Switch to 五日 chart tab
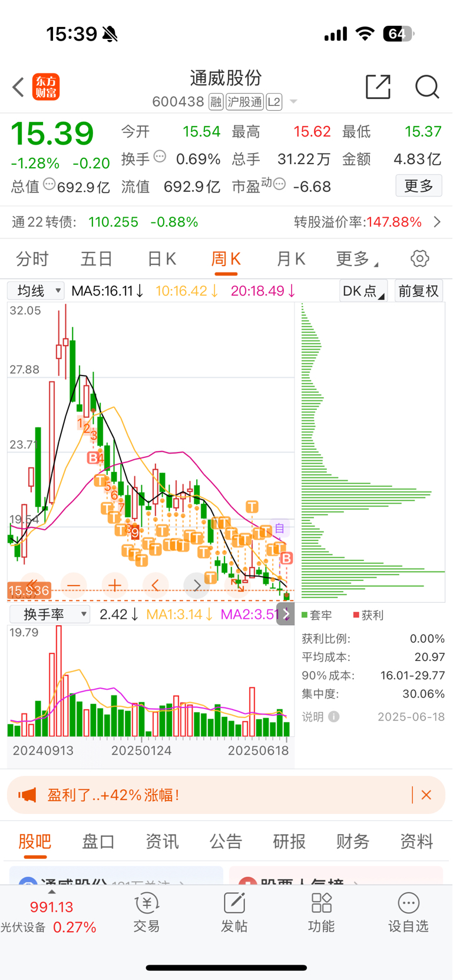This screenshot has width=453, height=980. click(97, 259)
